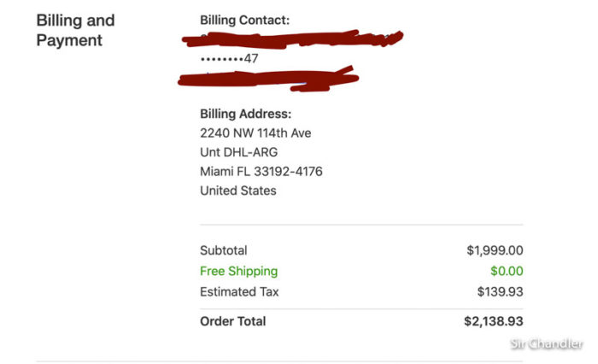The image size is (598, 364).
Task: Click the redacted contact name line
Action: (x=292, y=39)
